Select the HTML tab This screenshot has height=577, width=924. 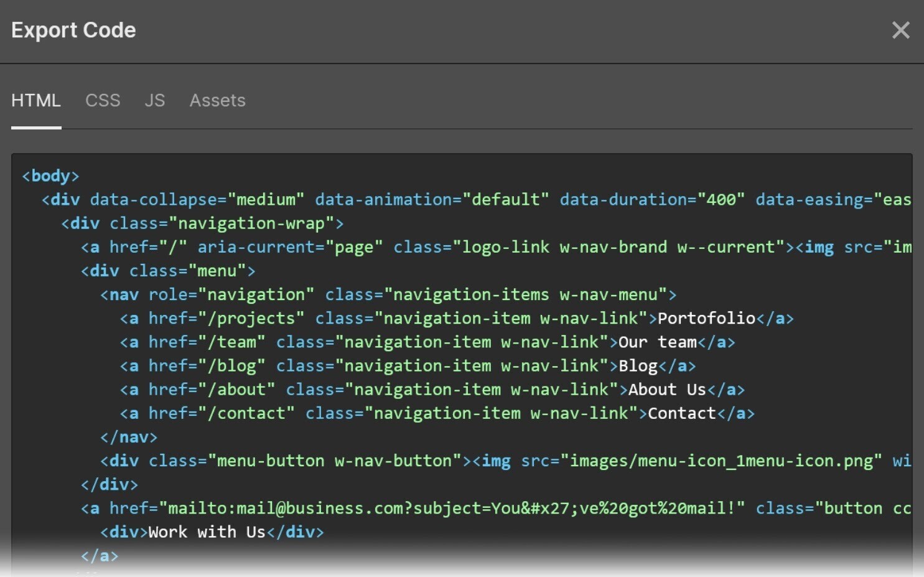[x=36, y=100]
